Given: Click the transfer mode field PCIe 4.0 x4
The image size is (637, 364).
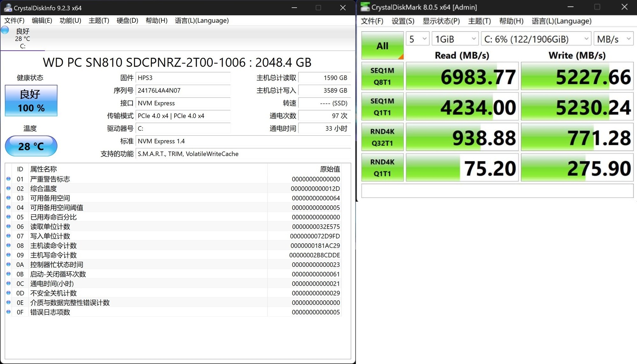Looking at the screenshot, I should point(183,116).
